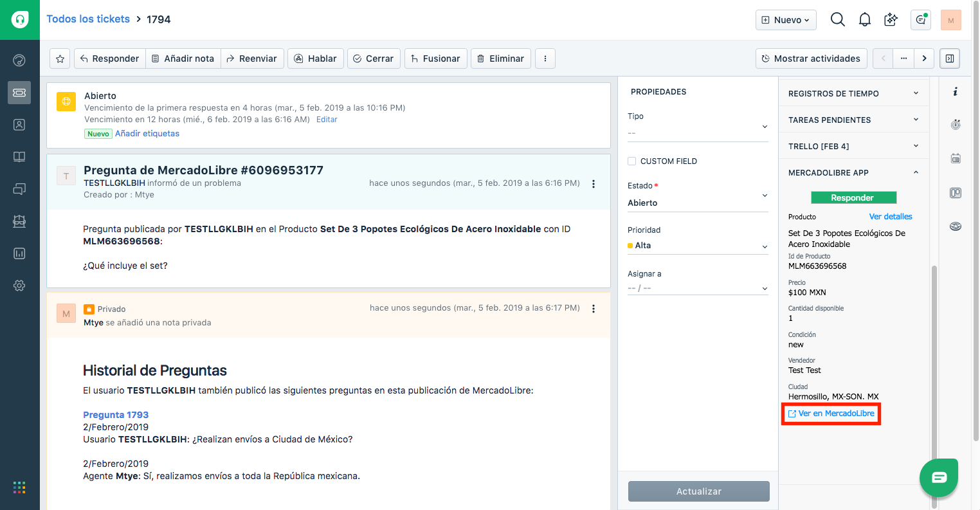
Task: Click Responder in the toolbar
Action: pyautogui.click(x=110, y=59)
